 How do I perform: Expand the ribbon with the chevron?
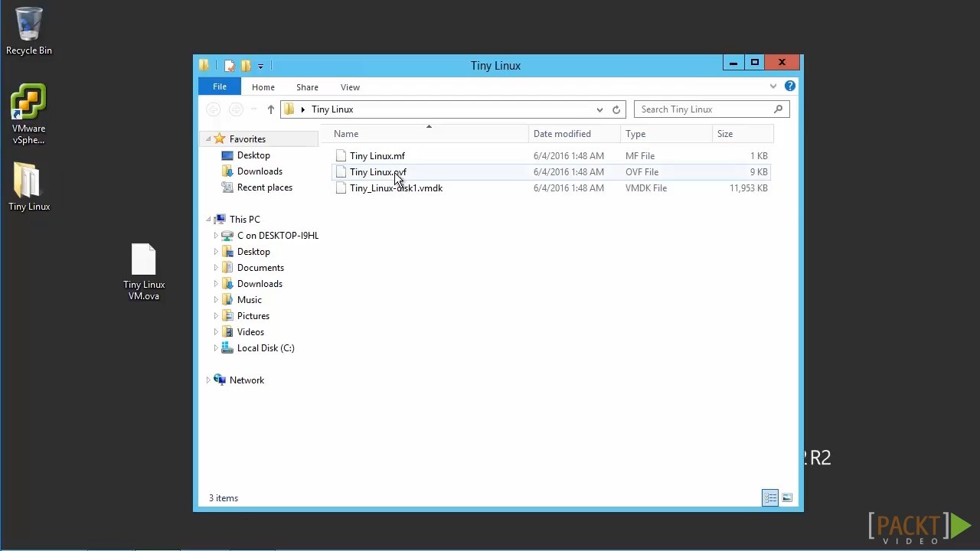coord(773,86)
